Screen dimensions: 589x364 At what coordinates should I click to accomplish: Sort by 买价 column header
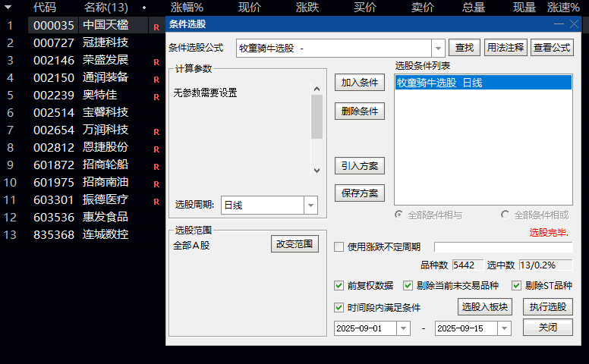(365, 7)
